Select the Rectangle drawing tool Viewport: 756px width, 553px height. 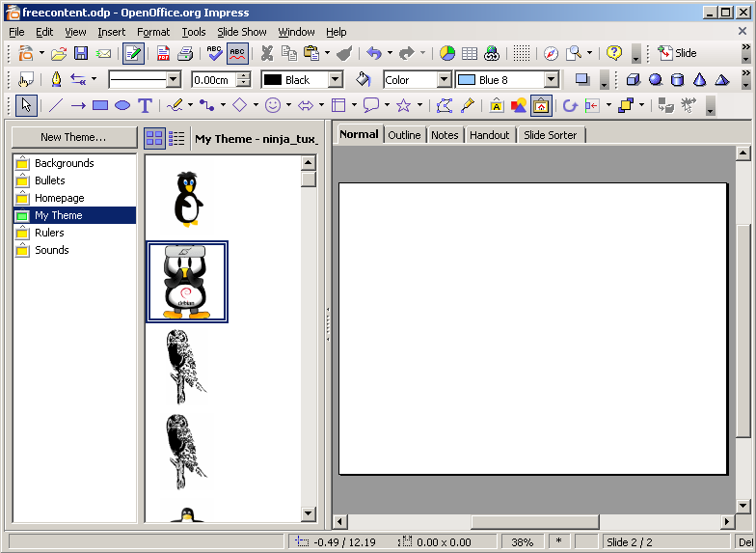100,105
